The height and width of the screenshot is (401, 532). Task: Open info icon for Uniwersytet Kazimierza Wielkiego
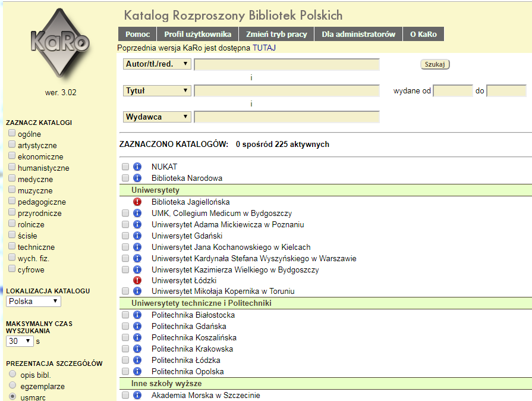137,270
